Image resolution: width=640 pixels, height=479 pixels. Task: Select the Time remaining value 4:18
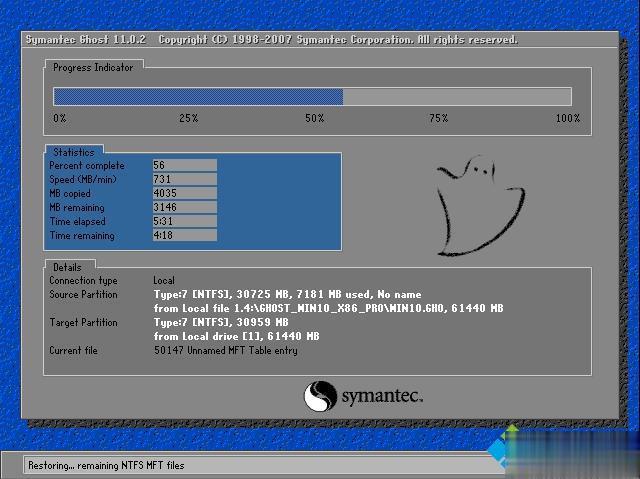(x=184, y=235)
